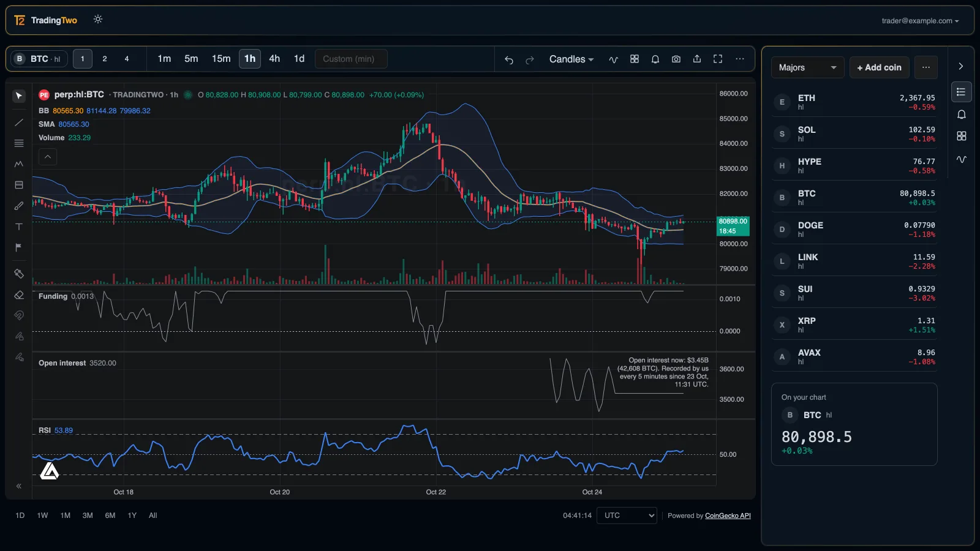
Task: Open the CoinGecko API link
Action: coord(728,515)
